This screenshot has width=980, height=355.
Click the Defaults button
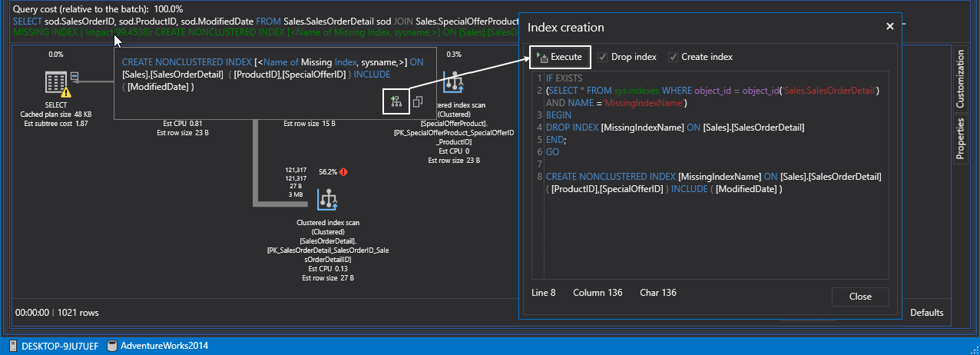[926, 313]
